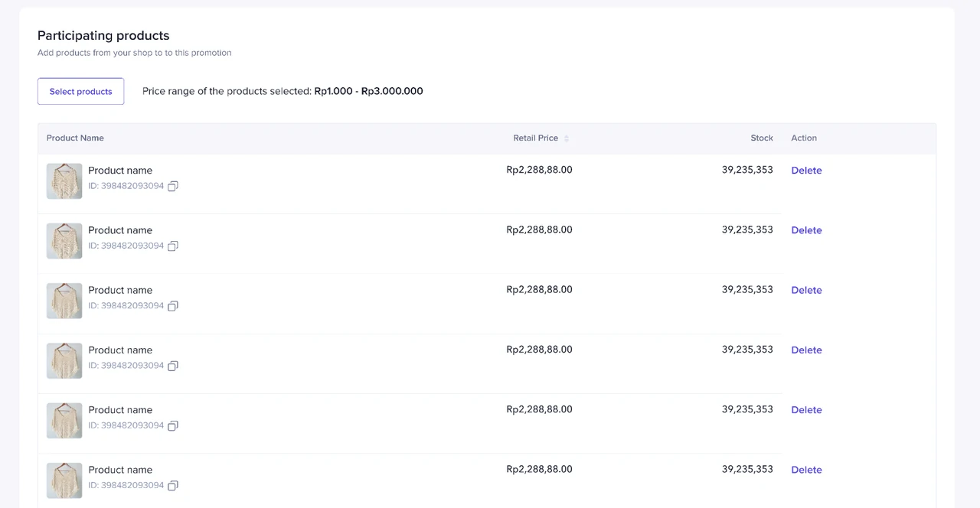Copy product ID in second row
This screenshot has height=508, width=980.
[173, 246]
